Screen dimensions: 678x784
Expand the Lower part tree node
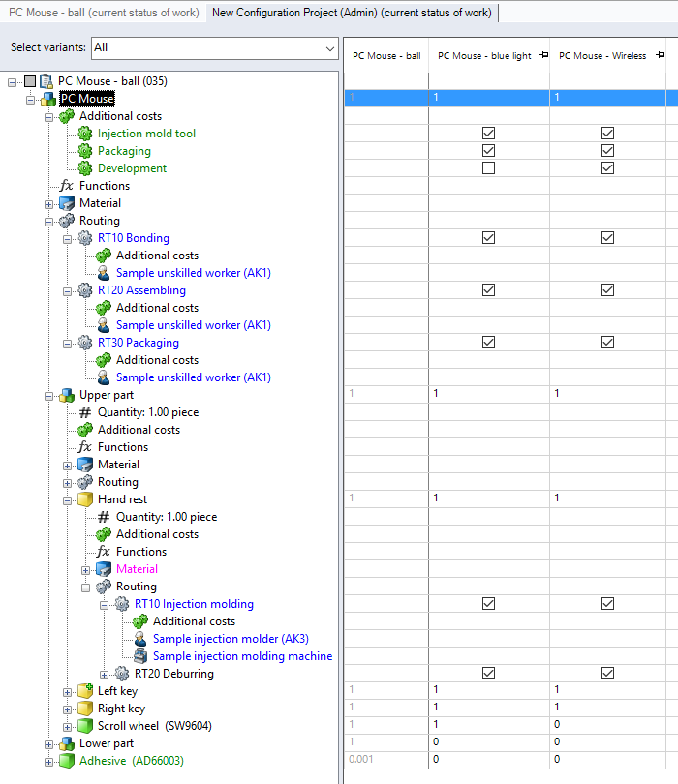[x=49, y=743]
